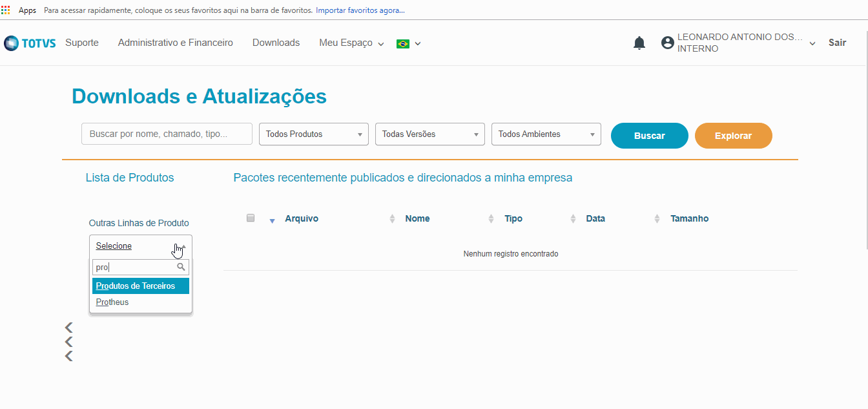Viewport: 868px width, 409px height.
Task: Sort by the Arquivo column arrow
Action: click(x=272, y=221)
